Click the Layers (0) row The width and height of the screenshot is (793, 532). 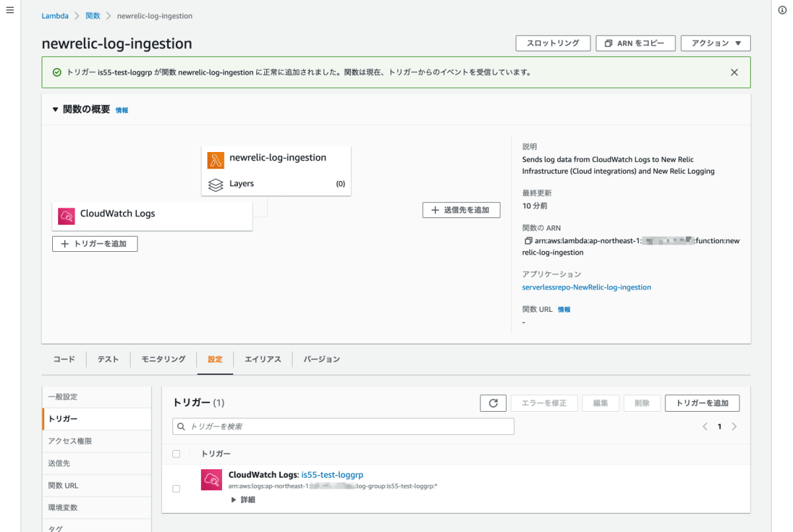276,184
